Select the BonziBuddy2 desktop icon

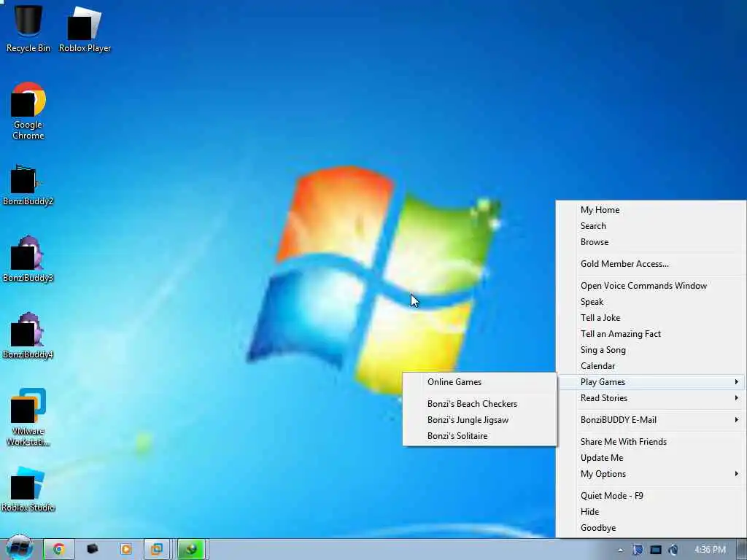click(28, 185)
